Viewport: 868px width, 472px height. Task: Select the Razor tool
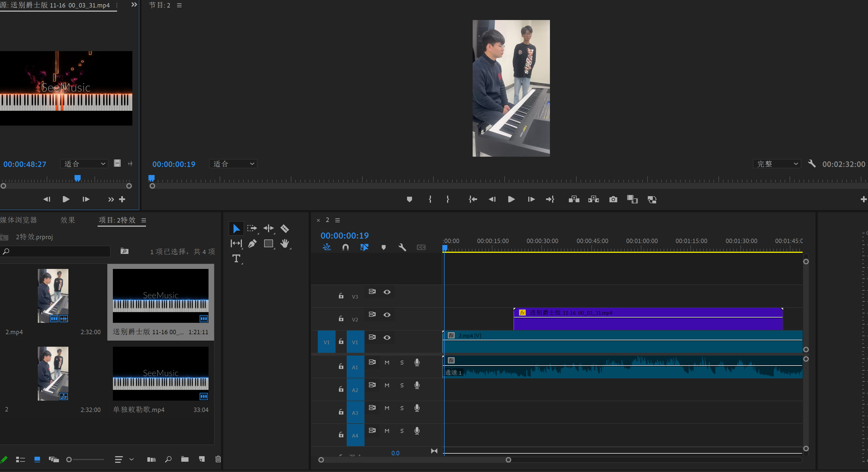point(285,229)
